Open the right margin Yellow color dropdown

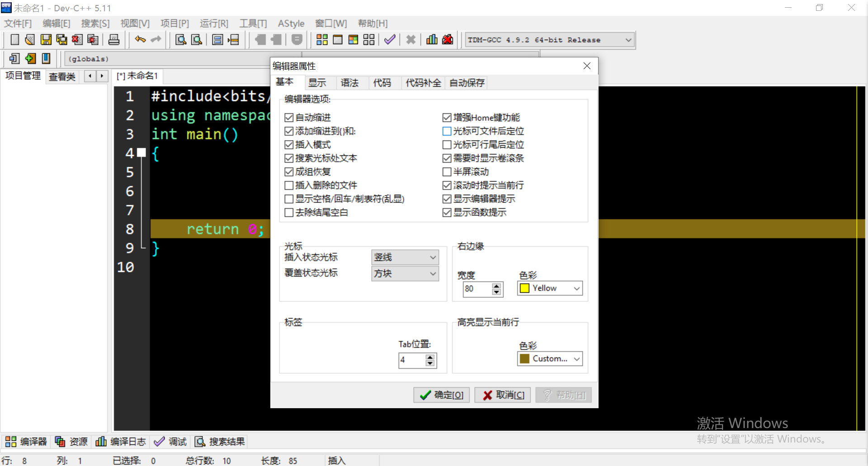(x=550, y=288)
